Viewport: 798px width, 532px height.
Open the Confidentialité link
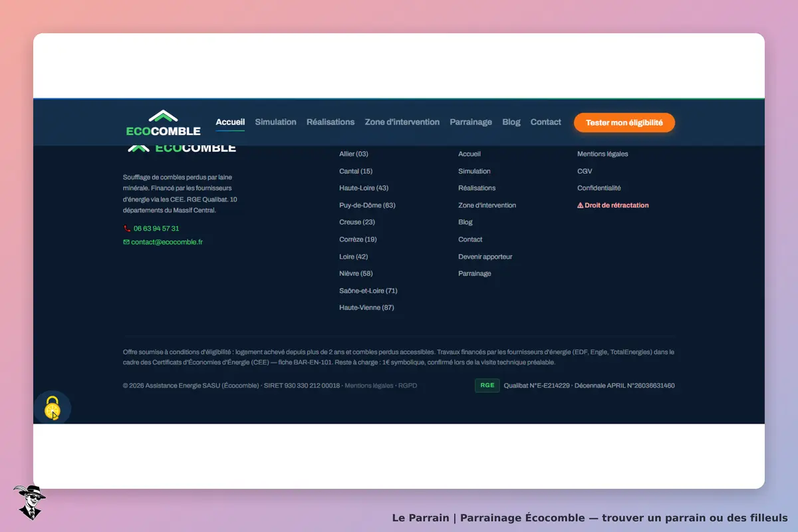(x=599, y=188)
